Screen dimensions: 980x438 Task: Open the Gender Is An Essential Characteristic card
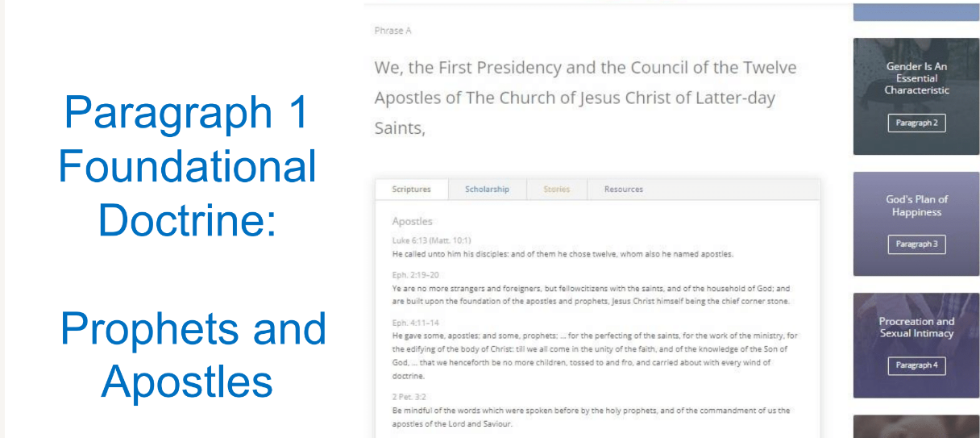[916, 78]
